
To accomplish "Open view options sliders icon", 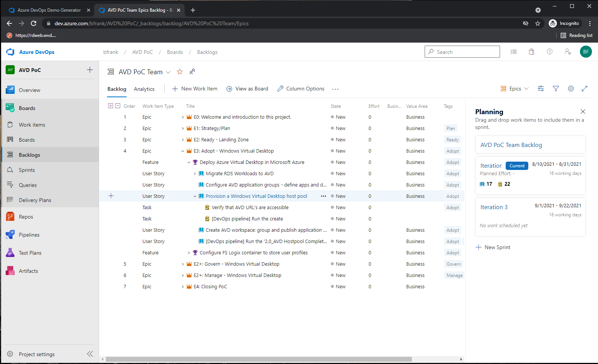I will click(x=541, y=89).
